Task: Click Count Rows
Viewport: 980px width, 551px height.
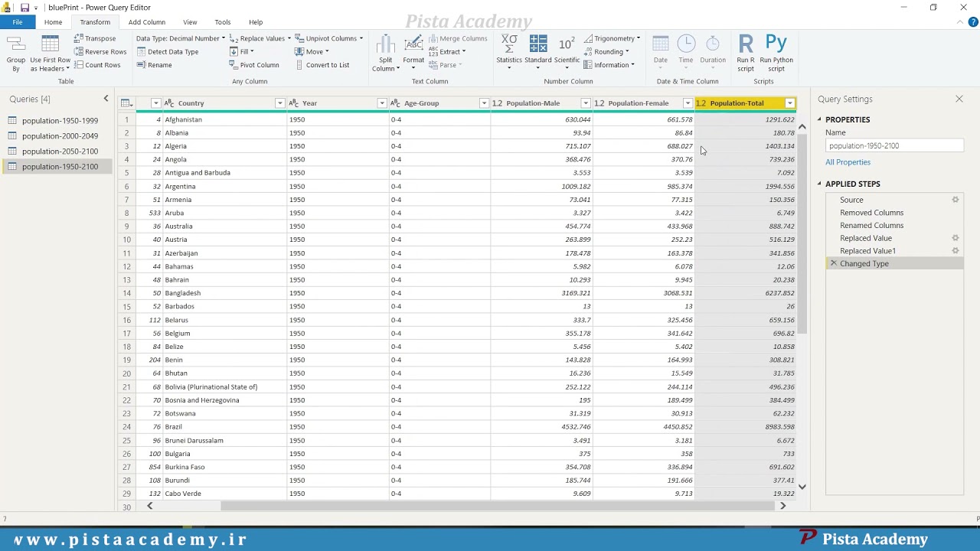Action: tap(97, 65)
